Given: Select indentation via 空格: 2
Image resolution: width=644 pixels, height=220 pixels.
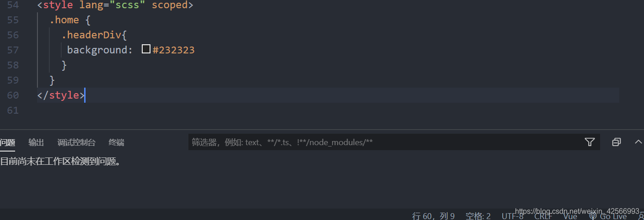Looking at the screenshot, I should coord(478,216).
